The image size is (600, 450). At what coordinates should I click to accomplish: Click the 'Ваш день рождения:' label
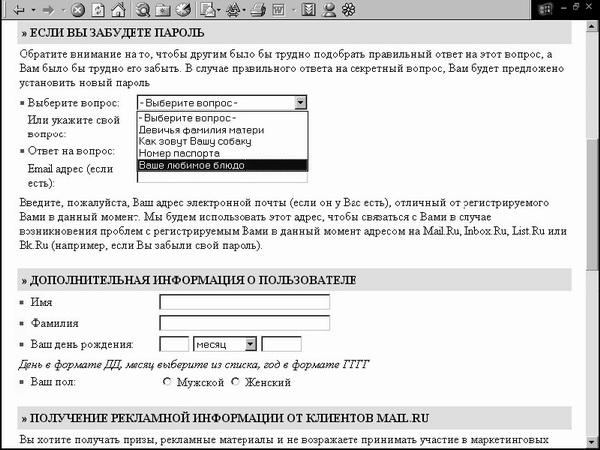click(82, 344)
